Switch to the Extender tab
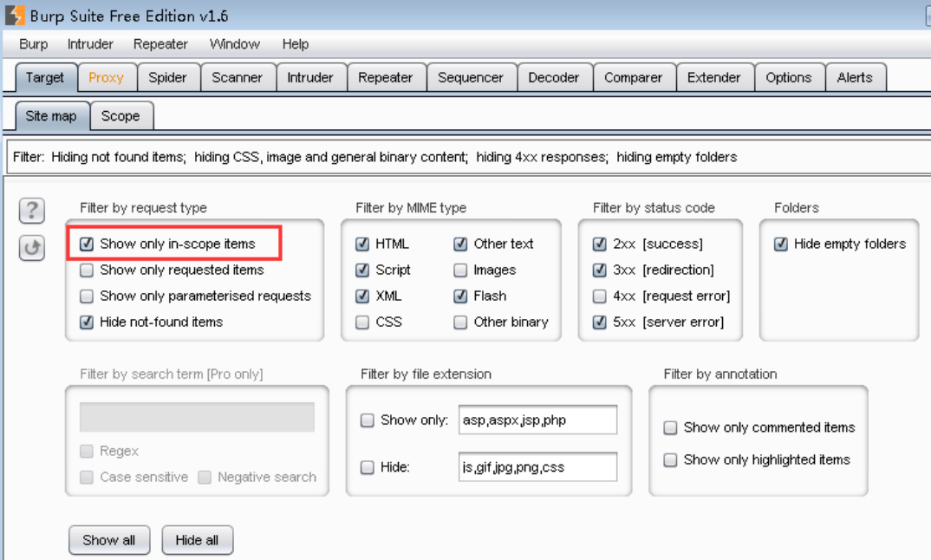931x560 pixels. (x=714, y=78)
